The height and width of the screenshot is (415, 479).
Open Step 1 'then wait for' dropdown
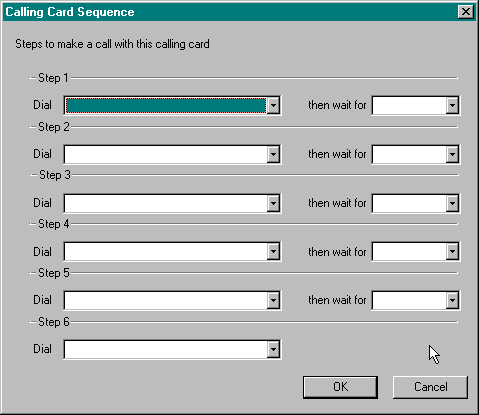pyautogui.click(x=452, y=105)
